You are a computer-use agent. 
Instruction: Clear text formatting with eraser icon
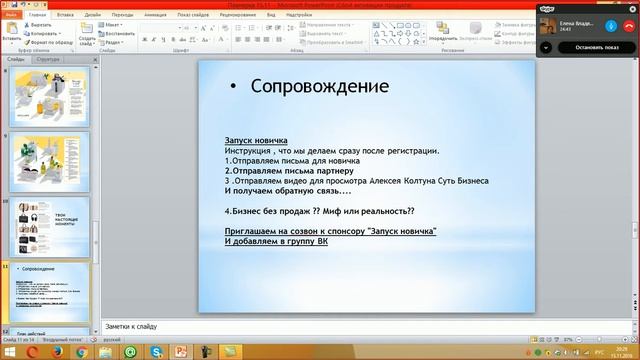point(225,28)
